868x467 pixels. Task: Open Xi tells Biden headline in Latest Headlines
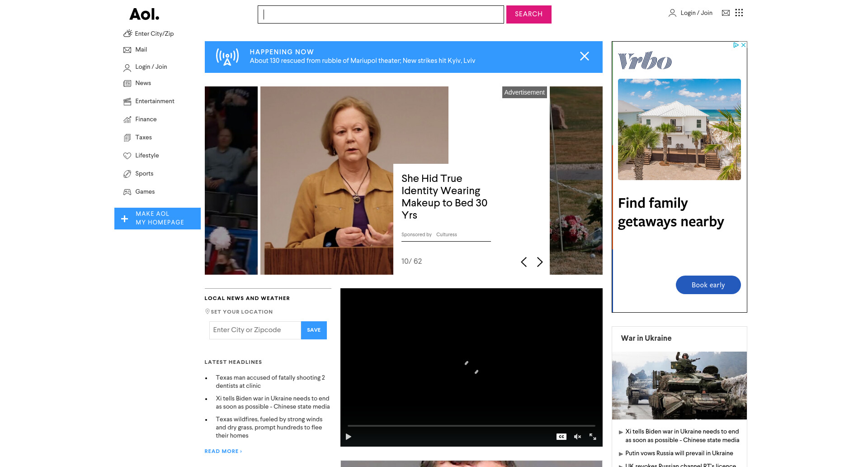click(x=273, y=403)
